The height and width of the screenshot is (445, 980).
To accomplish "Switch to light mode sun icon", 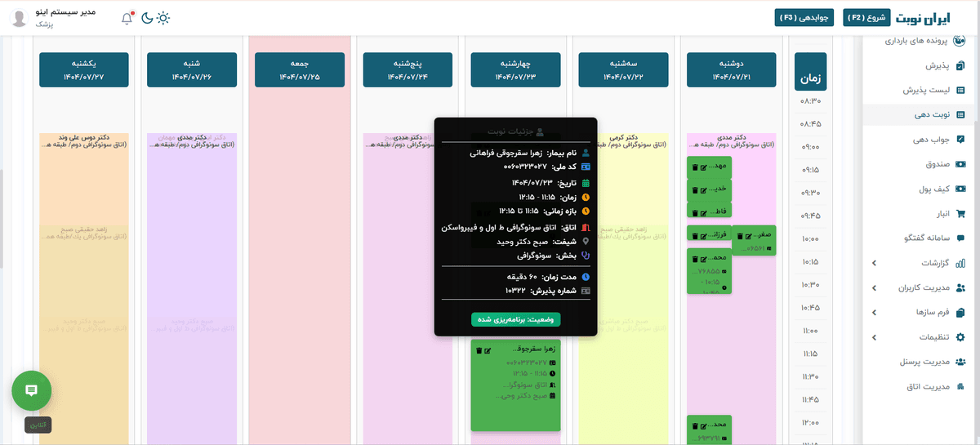I will tap(164, 18).
